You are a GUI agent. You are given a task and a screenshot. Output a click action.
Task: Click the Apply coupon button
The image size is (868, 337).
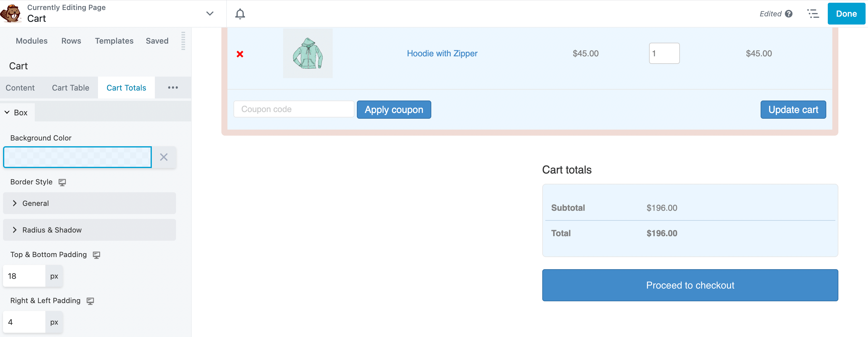[393, 109]
